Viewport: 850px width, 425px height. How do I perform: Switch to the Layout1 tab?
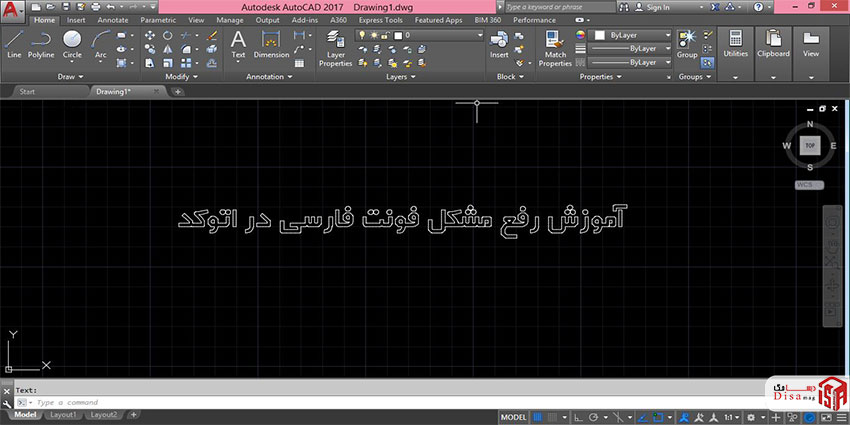tap(64, 414)
